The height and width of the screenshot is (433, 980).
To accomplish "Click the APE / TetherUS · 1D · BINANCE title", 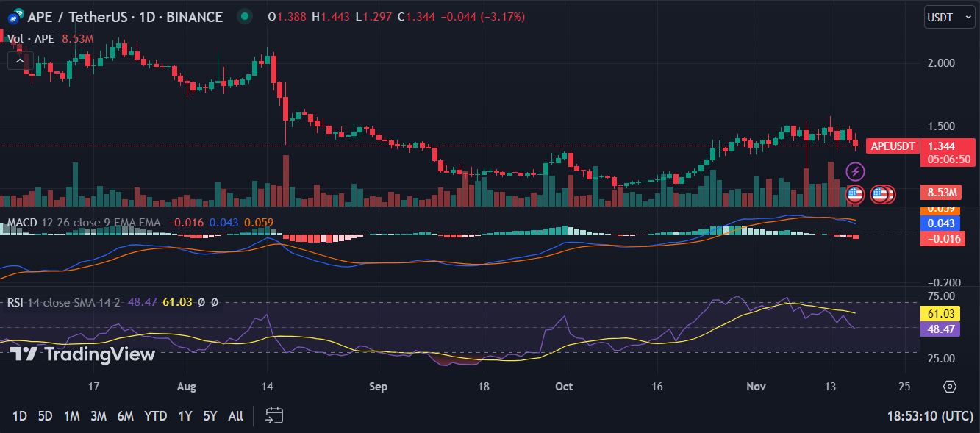I will tap(126, 16).
